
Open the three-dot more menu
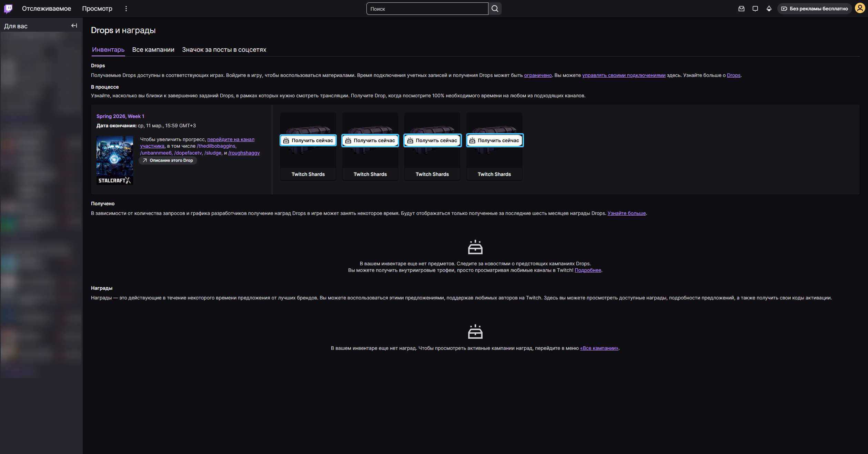(x=126, y=9)
